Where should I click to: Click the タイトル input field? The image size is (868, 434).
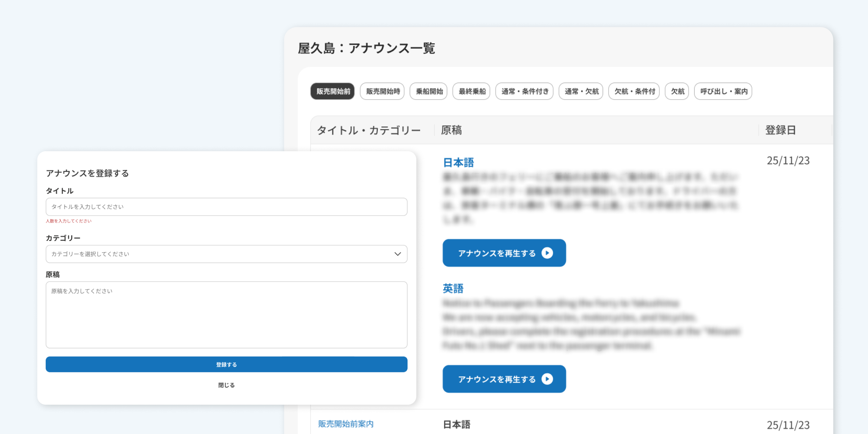click(x=226, y=207)
